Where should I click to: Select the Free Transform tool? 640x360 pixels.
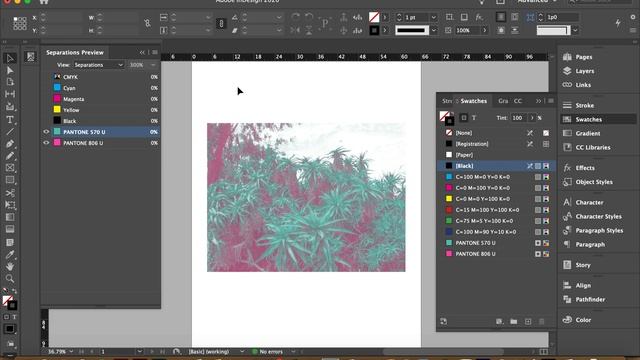click(x=10, y=205)
